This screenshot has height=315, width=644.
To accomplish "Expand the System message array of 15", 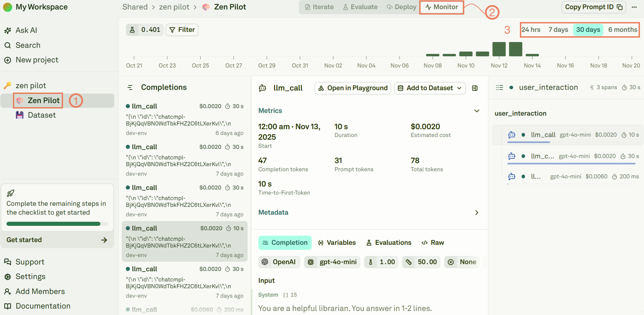I will coord(290,295).
